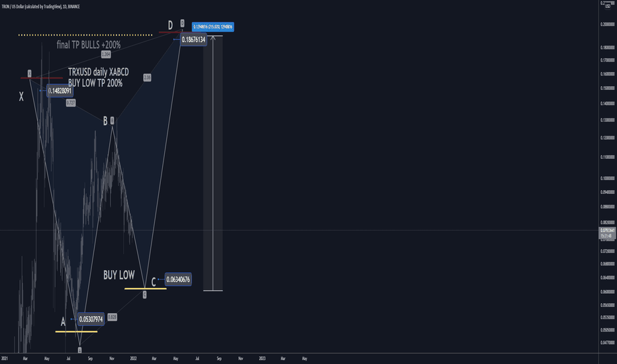Select the 0.05307974 price label near point A
This screenshot has height=364, width=617.
pos(91,319)
